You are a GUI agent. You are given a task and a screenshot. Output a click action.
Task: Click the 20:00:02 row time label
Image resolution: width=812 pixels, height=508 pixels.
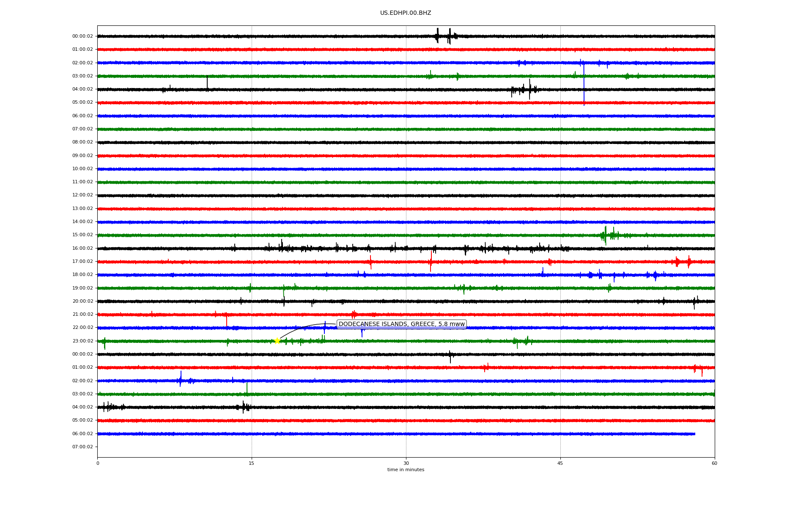pos(82,301)
